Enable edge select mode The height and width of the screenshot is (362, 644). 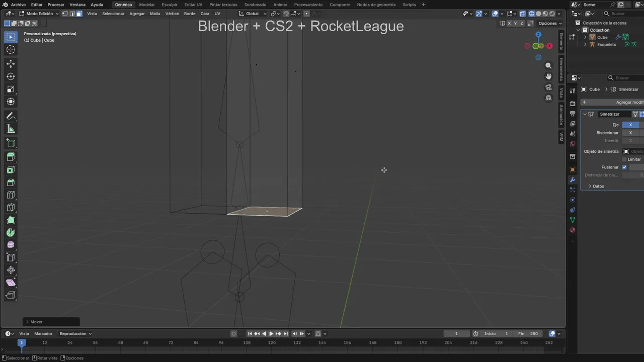[72, 14]
